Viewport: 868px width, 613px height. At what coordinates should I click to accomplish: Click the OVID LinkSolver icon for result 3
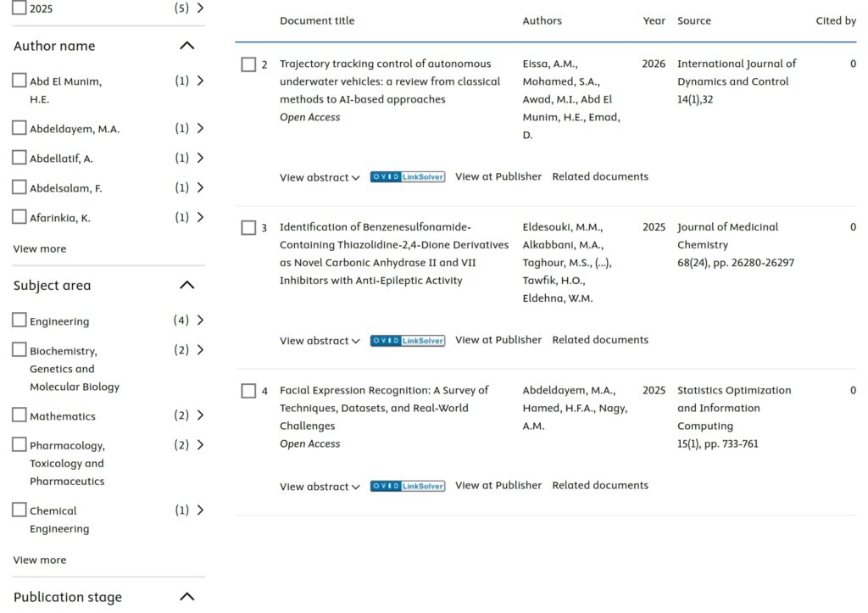407,341
